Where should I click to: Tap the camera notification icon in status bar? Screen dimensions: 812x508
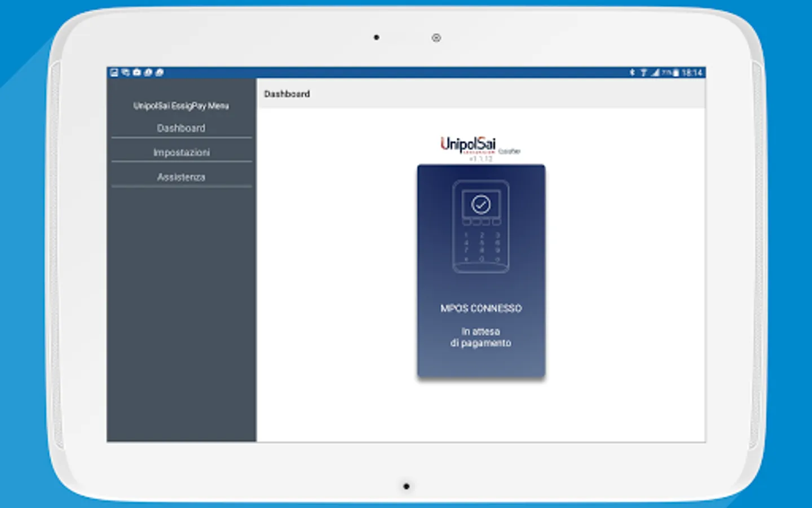pyautogui.click(x=136, y=72)
